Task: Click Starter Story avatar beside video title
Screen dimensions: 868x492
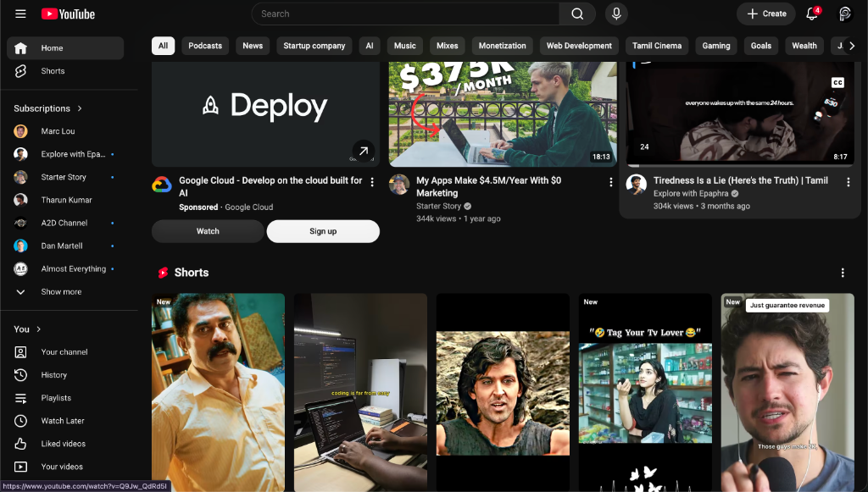Action: (x=399, y=185)
